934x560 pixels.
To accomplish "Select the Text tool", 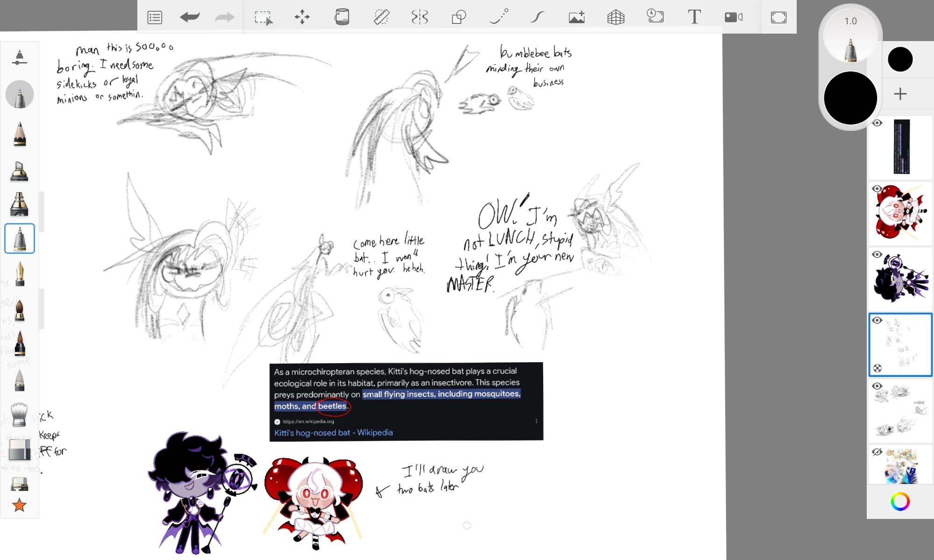I will tap(694, 17).
